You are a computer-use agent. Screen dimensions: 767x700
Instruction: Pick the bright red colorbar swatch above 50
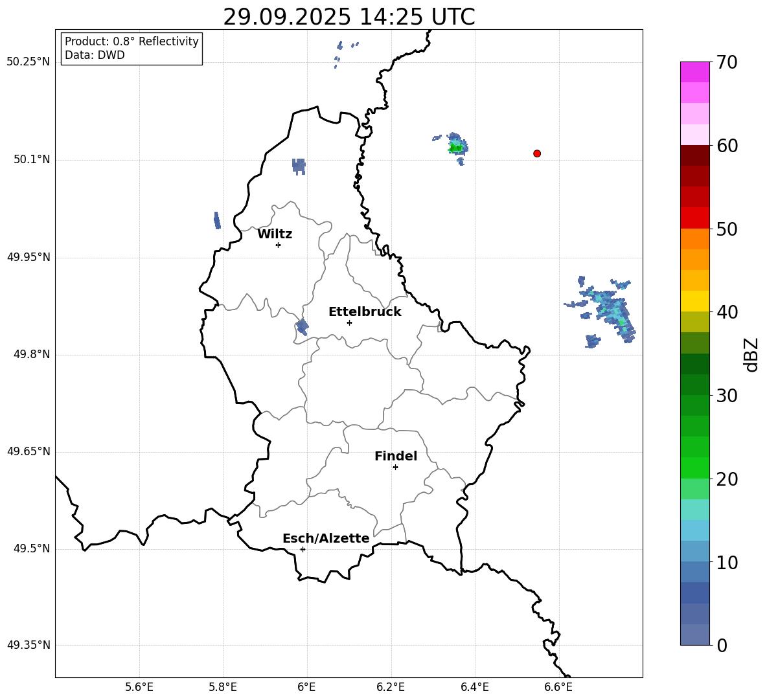coord(695,218)
